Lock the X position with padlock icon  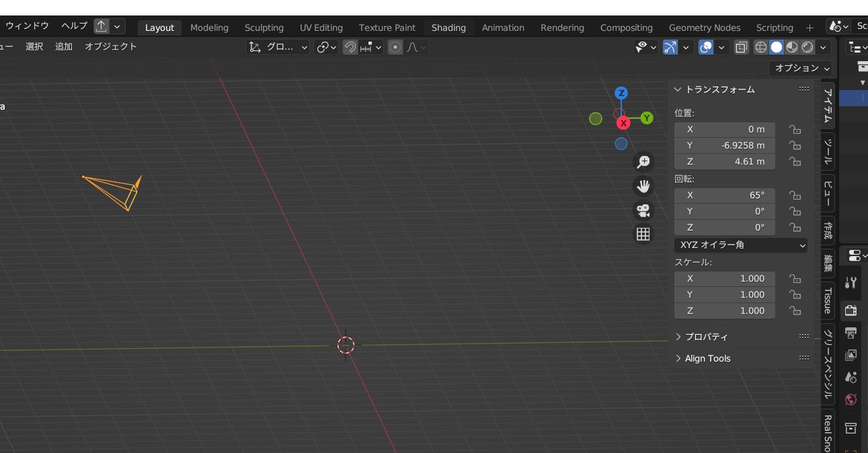795,129
